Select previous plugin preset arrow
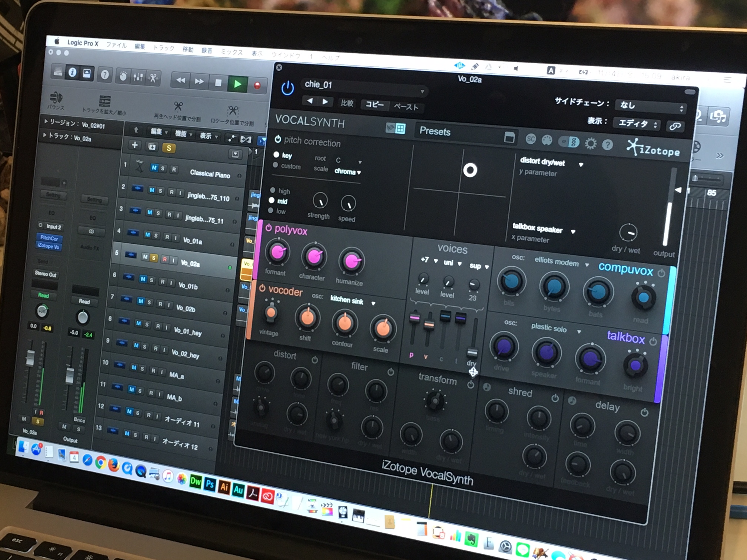The width and height of the screenshot is (747, 560). (x=310, y=100)
